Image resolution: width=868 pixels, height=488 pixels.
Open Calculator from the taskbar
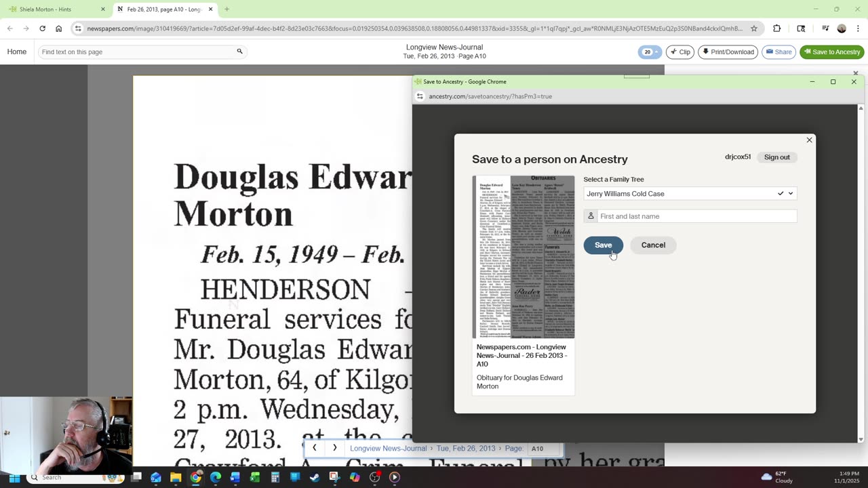coord(275,477)
